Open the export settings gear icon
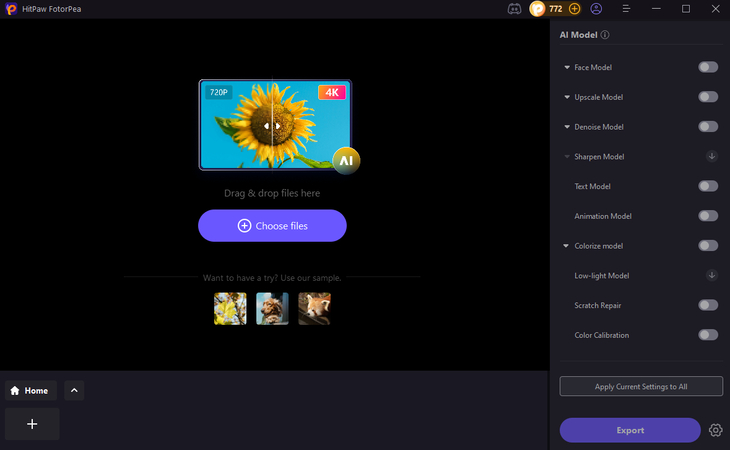This screenshot has width=730, height=450. [715, 430]
